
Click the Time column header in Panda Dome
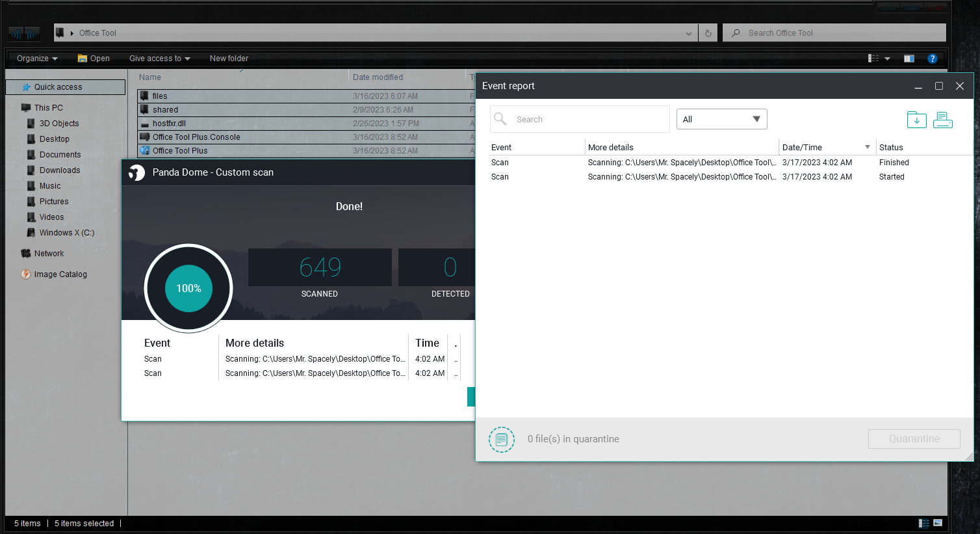[427, 343]
